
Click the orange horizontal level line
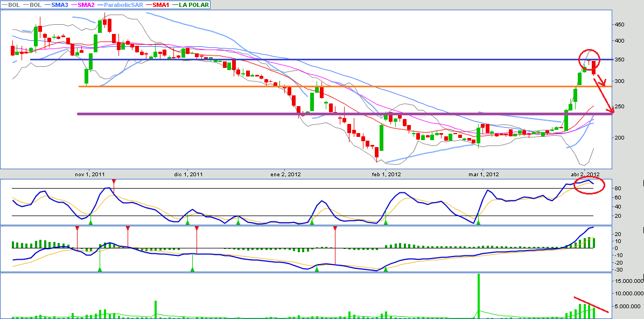(x=323, y=86)
